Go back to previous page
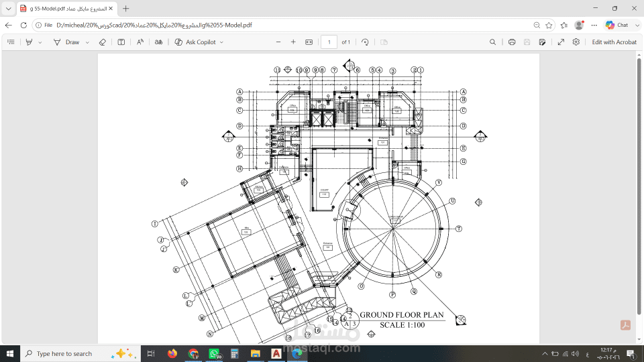The image size is (644, 362). tap(9, 25)
